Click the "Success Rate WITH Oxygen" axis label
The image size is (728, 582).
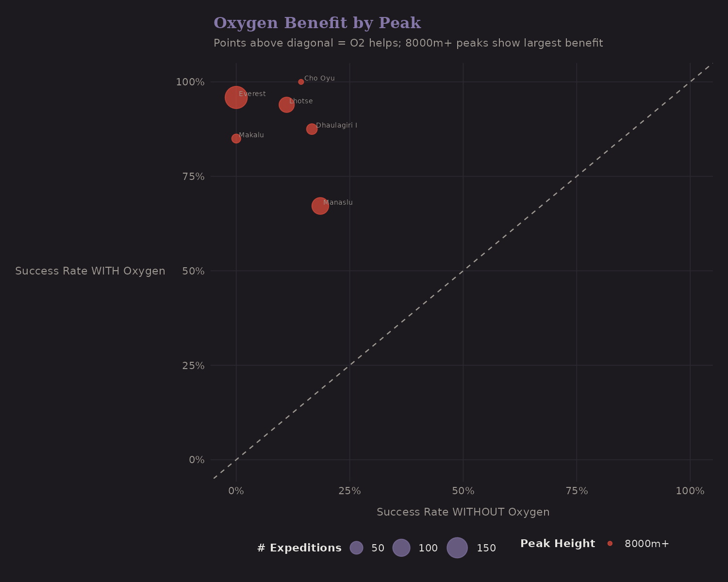pos(90,271)
